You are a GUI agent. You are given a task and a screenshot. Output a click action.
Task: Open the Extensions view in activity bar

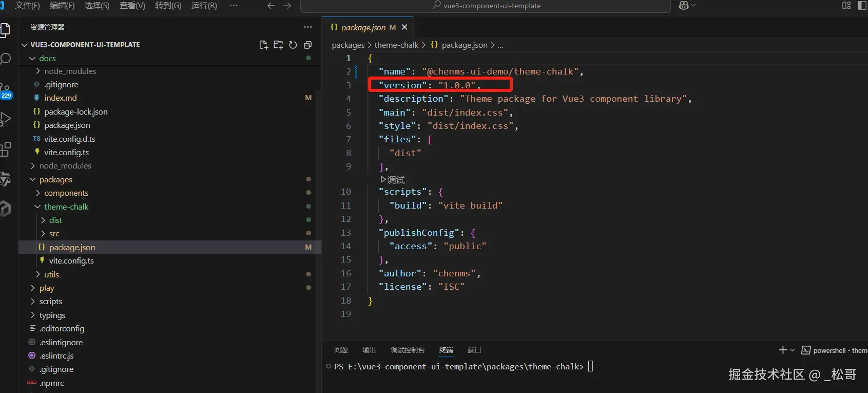[6, 149]
